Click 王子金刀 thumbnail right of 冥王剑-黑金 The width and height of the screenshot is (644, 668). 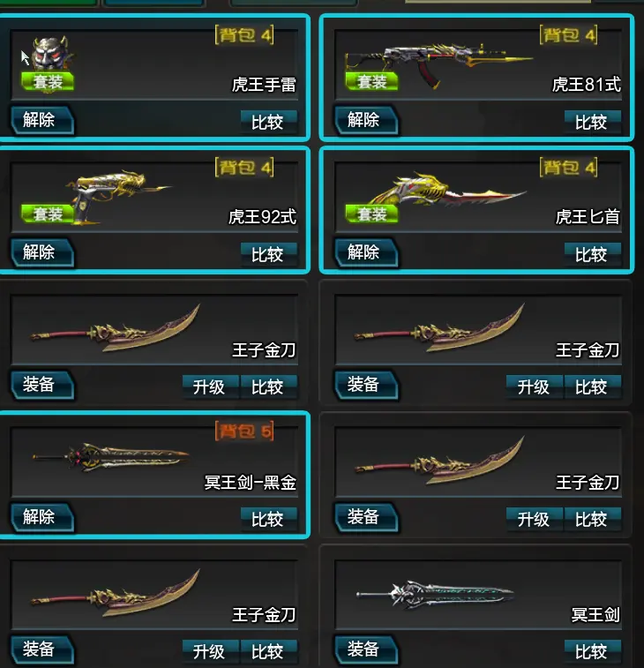tap(439, 461)
